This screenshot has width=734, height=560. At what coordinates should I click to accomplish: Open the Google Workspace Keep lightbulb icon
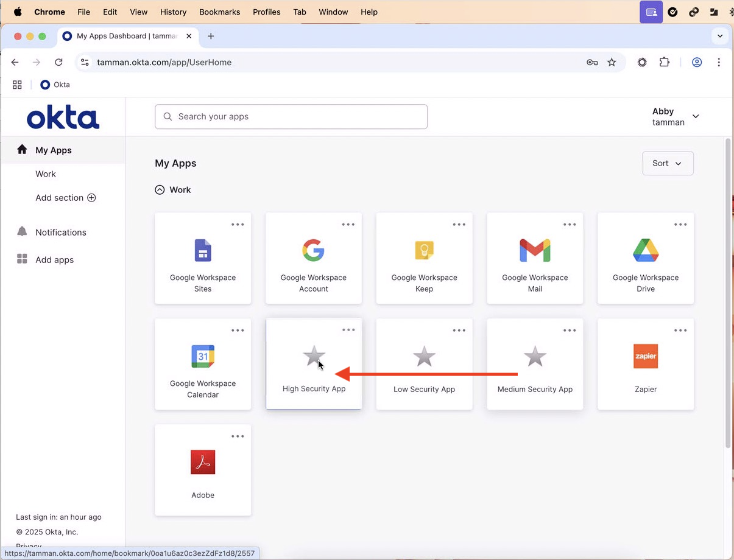click(424, 251)
